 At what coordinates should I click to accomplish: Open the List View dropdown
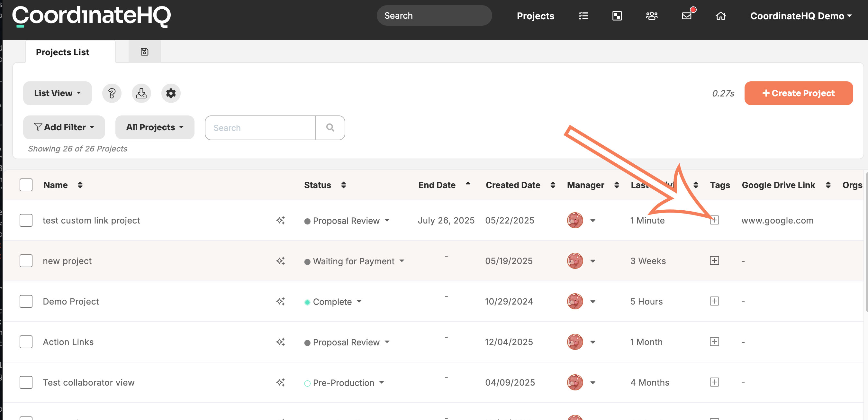(57, 93)
